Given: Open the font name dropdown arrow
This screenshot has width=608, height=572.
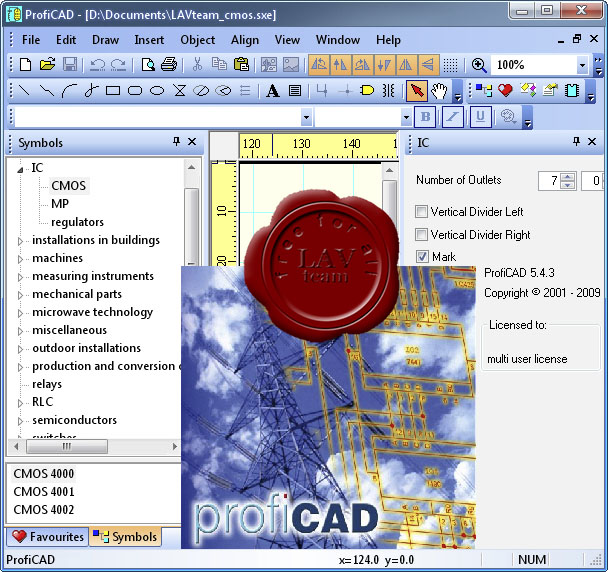Looking at the screenshot, I should 306,117.
